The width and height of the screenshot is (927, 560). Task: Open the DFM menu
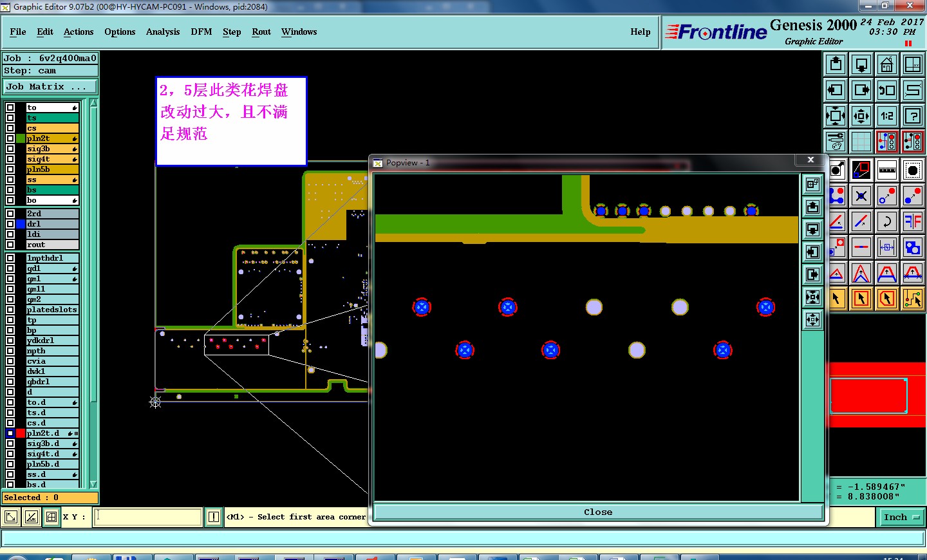201,32
